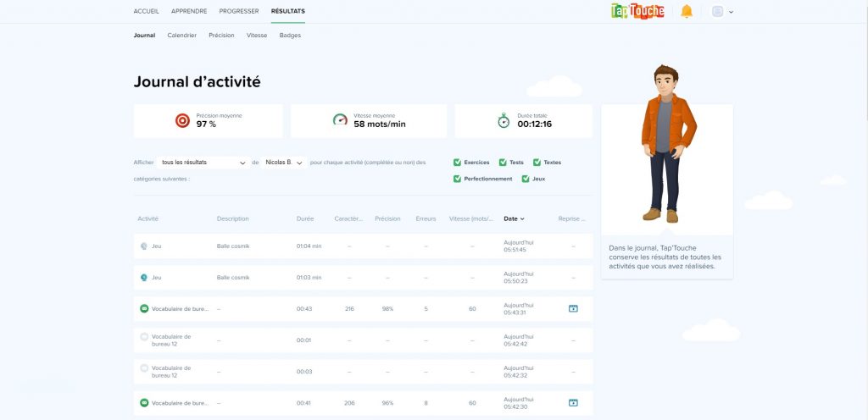This screenshot has height=420, width=868.
Task: Disable the Jeux category checkbox
Action: tap(526, 179)
